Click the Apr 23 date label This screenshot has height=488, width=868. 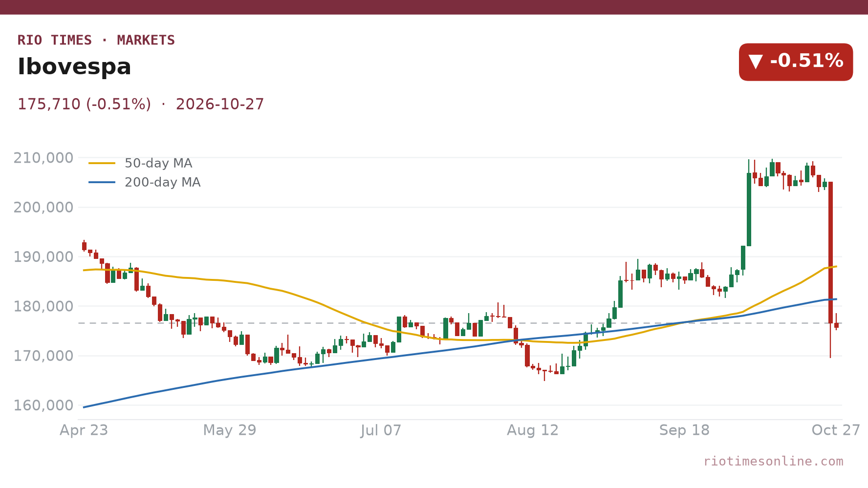pos(84,430)
